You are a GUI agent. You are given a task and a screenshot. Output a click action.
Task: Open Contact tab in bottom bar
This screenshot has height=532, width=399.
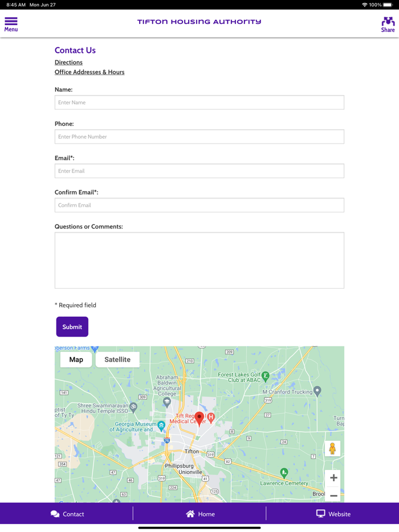pos(67,514)
